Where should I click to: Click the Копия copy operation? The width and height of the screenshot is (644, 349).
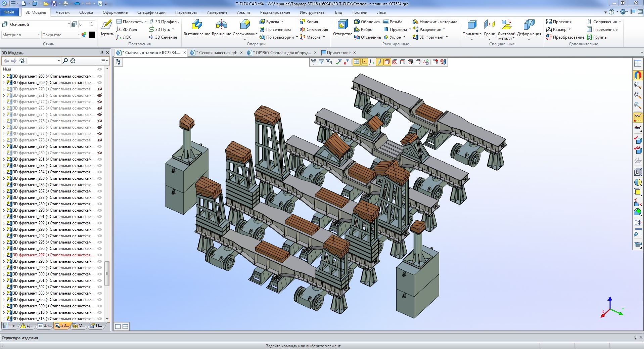click(x=309, y=21)
